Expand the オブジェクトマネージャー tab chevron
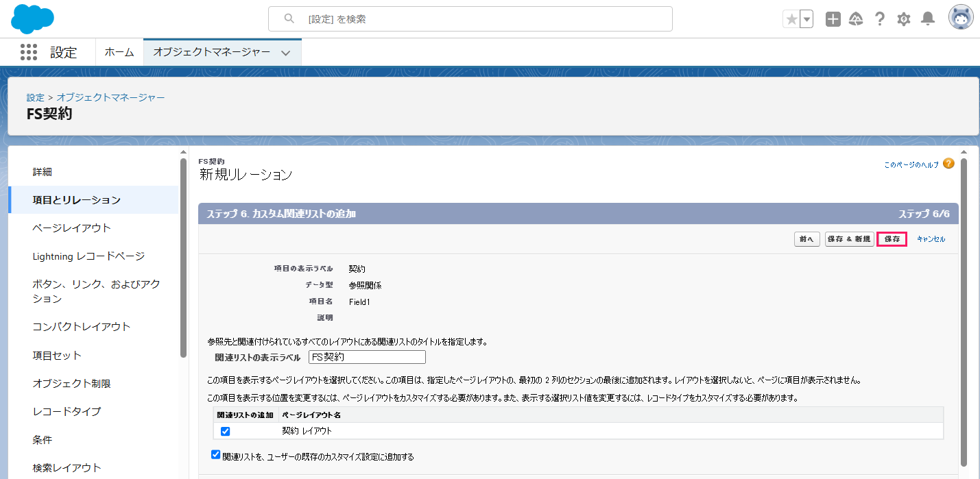This screenshot has width=980, height=479. (x=286, y=53)
